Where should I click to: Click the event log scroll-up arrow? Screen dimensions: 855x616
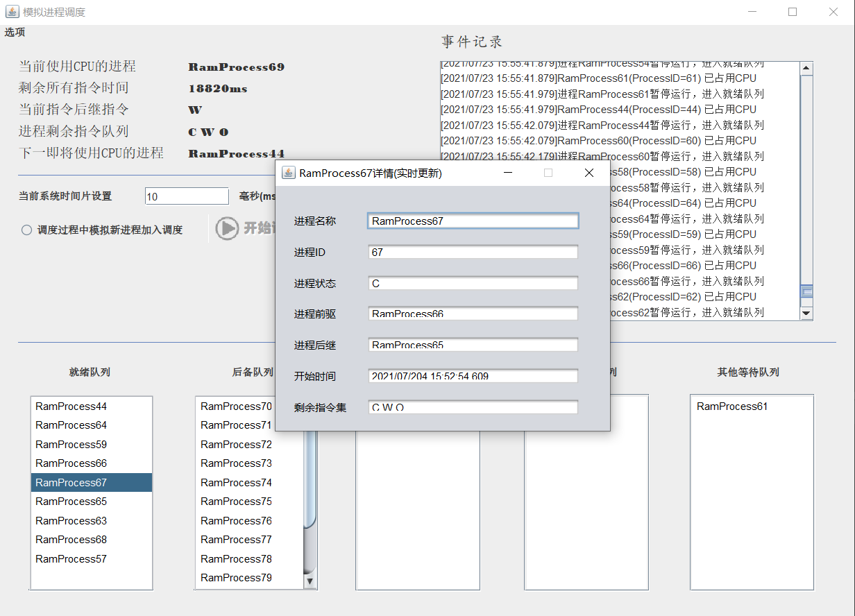pos(807,67)
